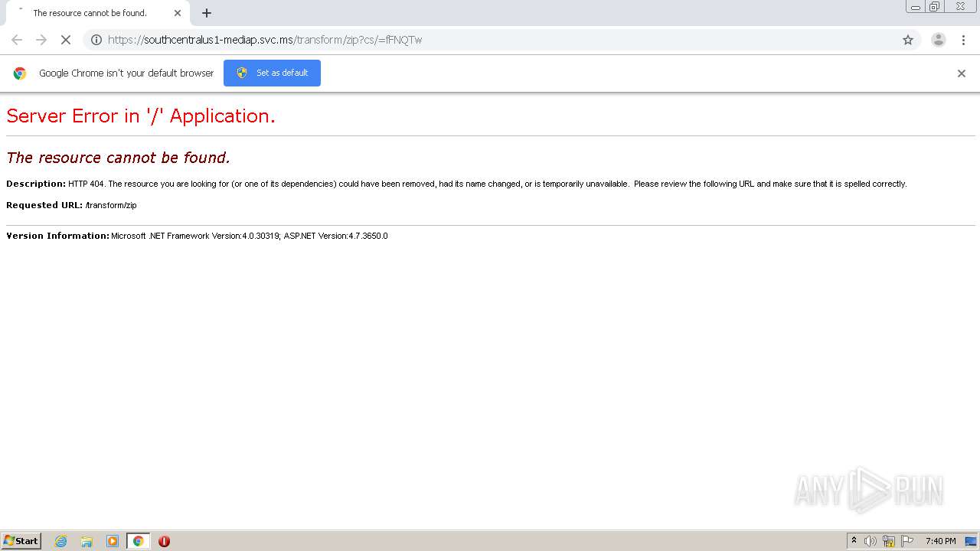Bookmark this page with the star icon
The image size is (980, 551).
tap(908, 40)
